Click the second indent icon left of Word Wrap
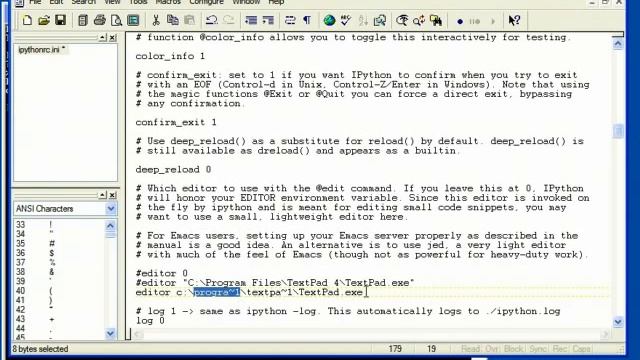 268,20
